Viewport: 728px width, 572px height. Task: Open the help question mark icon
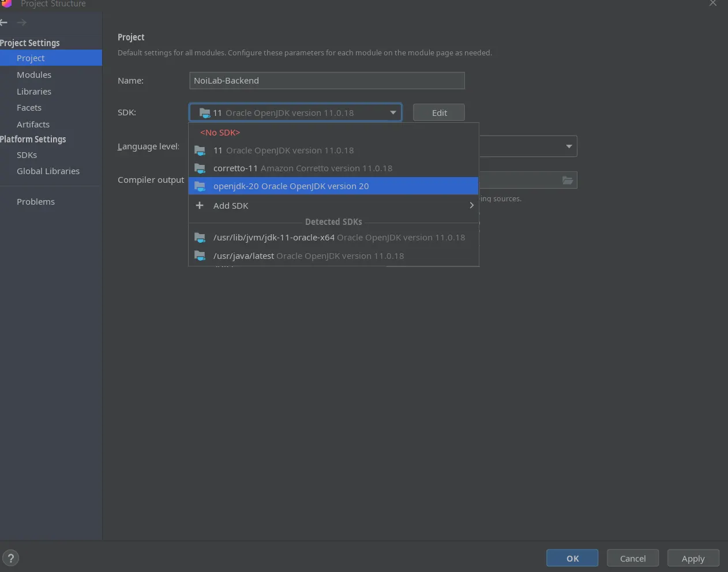pyautogui.click(x=10, y=558)
